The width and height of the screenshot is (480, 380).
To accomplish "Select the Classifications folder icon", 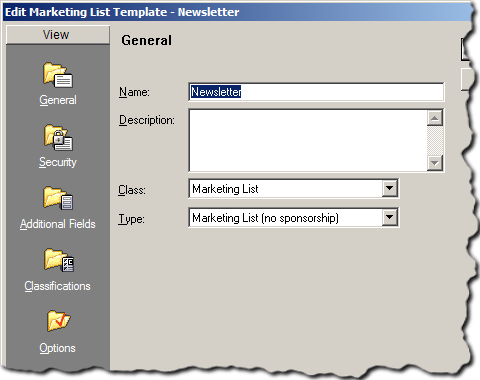I will 59,260.
